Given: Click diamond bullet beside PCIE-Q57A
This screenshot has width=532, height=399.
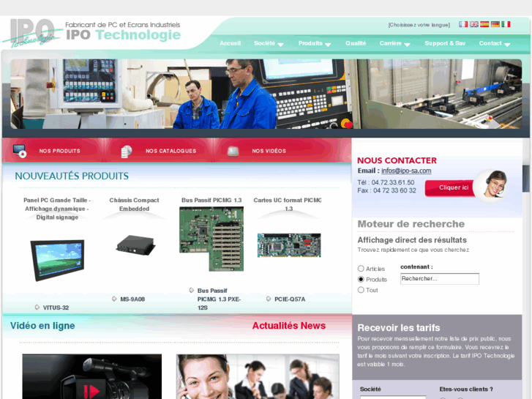Looking at the screenshot, I should pyautogui.click(x=269, y=299).
